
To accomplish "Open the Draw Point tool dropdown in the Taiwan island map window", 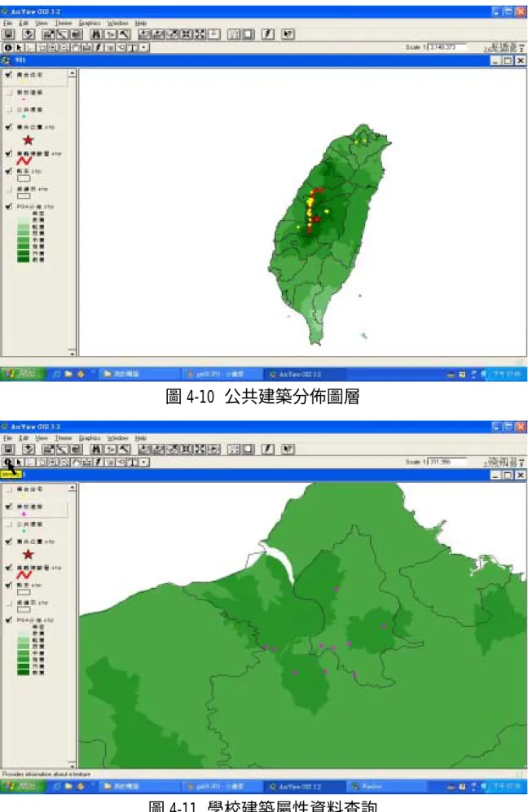I will [144, 47].
